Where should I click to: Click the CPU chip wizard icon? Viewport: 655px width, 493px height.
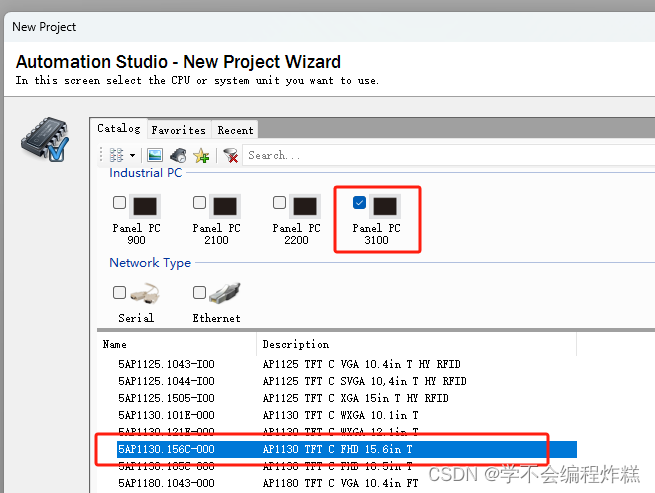(x=45, y=140)
